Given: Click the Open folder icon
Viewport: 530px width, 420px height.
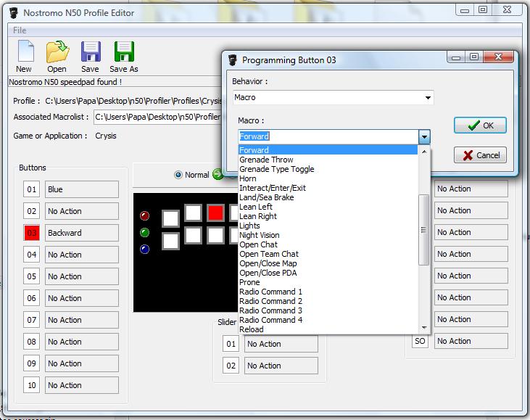Looking at the screenshot, I should click(x=57, y=52).
